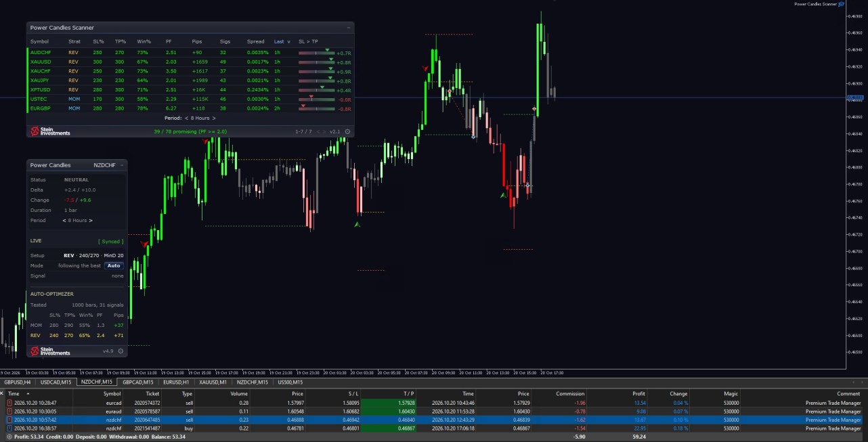Close the trade history panel with X icon

(x=2, y=393)
